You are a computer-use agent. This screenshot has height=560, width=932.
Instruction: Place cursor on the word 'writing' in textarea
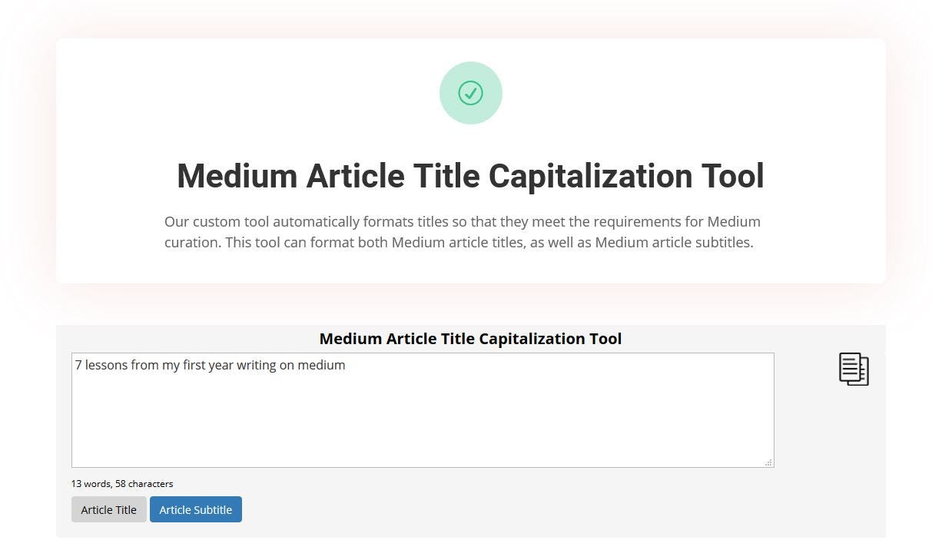pos(256,366)
